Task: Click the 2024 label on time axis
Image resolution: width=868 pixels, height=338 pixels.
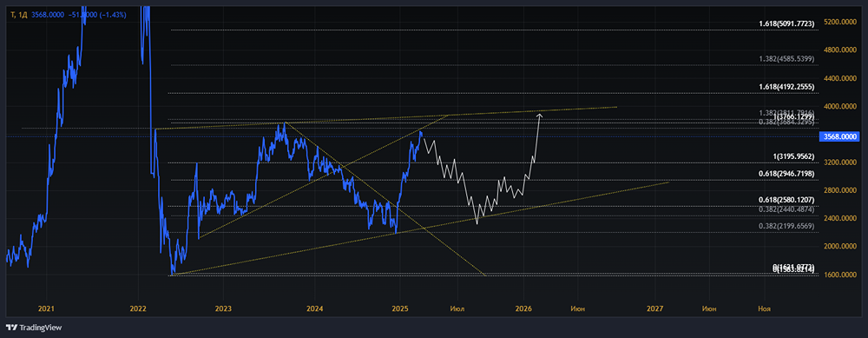Action: pyautogui.click(x=314, y=308)
